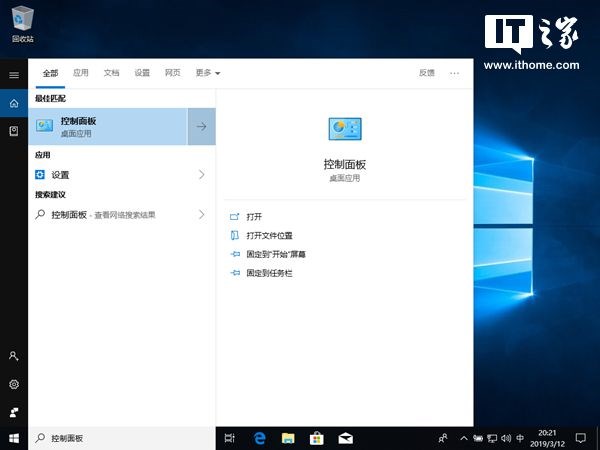Switch to the 网页 tab
The image size is (600, 450).
tap(173, 73)
